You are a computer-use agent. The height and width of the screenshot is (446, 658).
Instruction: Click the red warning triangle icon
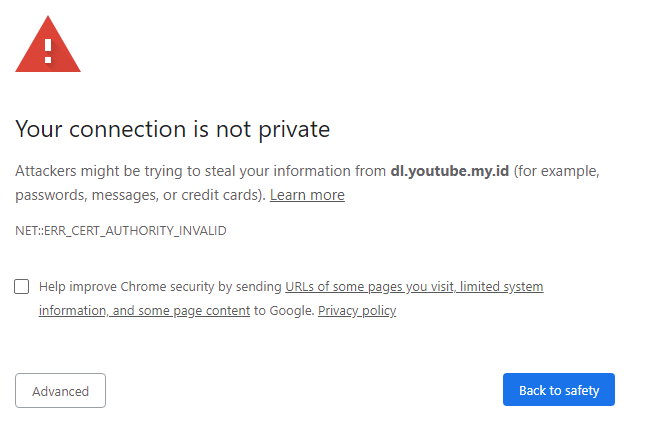47,46
